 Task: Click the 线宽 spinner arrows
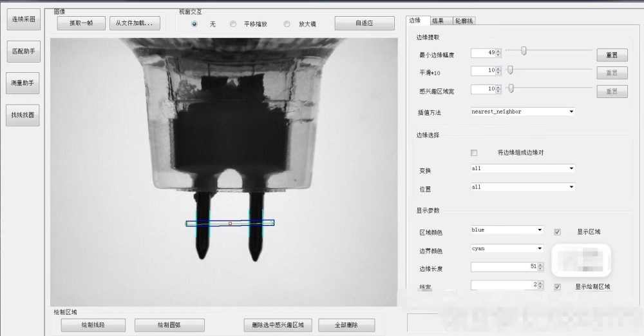[x=540, y=284]
